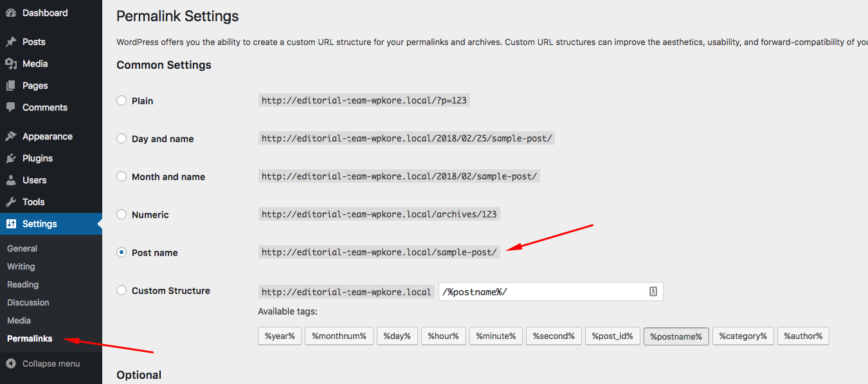868x384 pixels.
Task: Choose the Custom Structure radio button
Action: pyautogui.click(x=122, y=290)
